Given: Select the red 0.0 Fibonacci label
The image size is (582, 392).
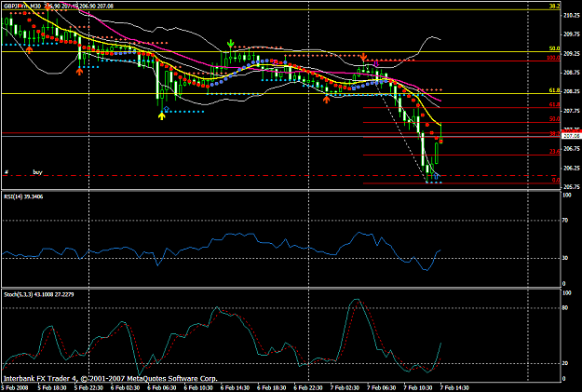Looking at the screenshot, I should click(556, 180).
